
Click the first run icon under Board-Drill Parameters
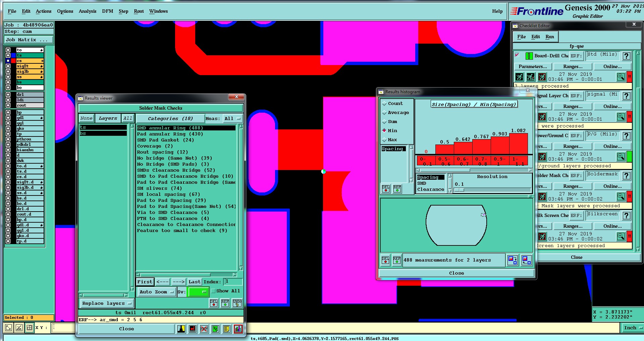pos(519,77)
